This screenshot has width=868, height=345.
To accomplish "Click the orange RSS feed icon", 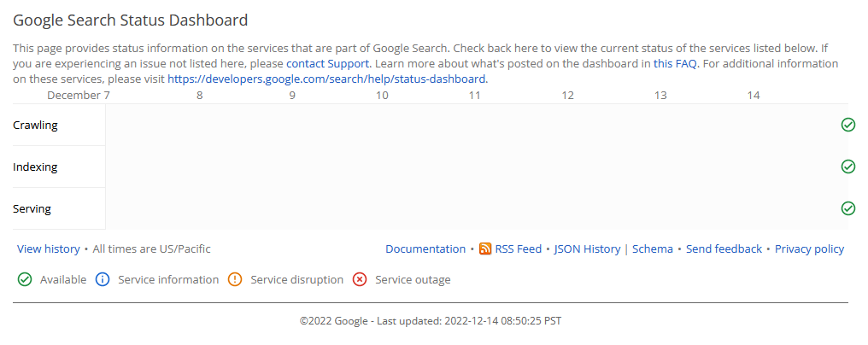I will pyautogui.click(x=485, y=249).
